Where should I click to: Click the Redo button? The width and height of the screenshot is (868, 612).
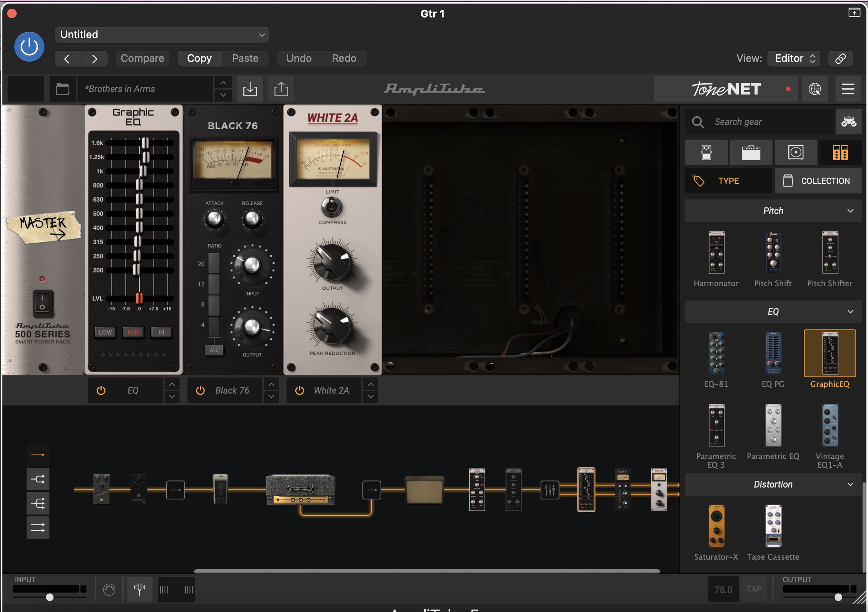click(344, 59)
